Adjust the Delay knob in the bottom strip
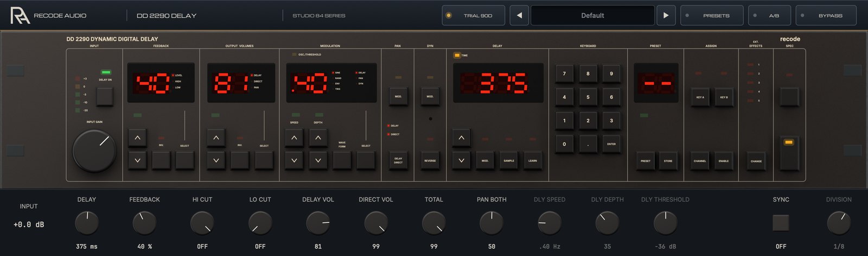The image size is (868, 256). [87, 223]
